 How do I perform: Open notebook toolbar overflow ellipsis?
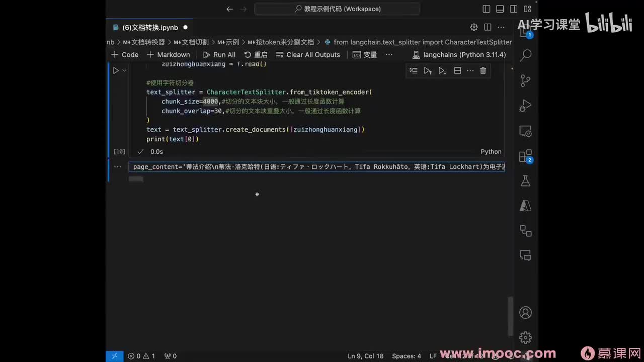coord(389,55)
